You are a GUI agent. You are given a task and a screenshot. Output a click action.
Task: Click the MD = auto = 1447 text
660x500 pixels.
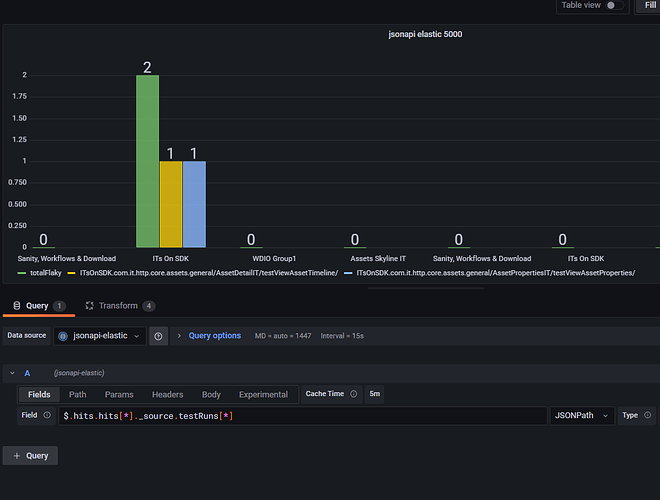[283, 336]
